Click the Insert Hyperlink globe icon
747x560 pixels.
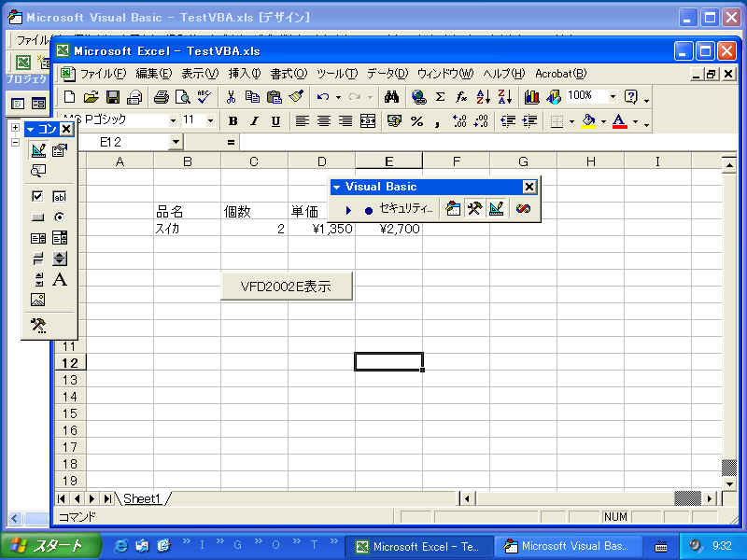point(418,97)
